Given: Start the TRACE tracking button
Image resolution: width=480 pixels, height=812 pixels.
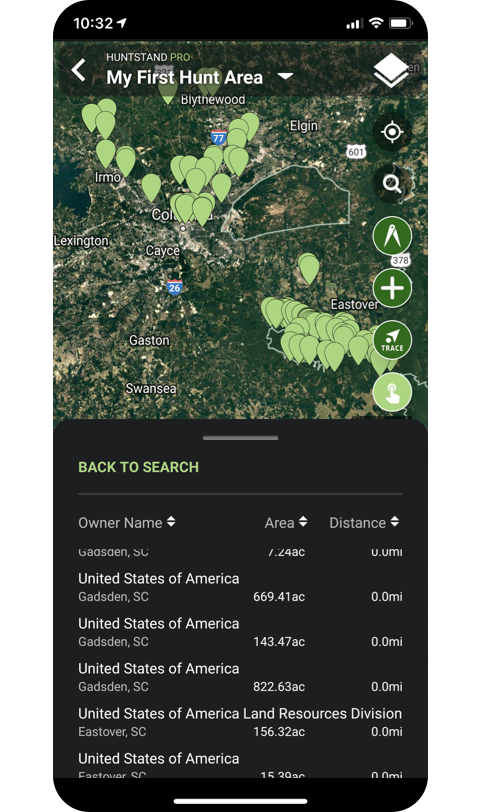Looking at the screenshot, I should coord(392,340).
